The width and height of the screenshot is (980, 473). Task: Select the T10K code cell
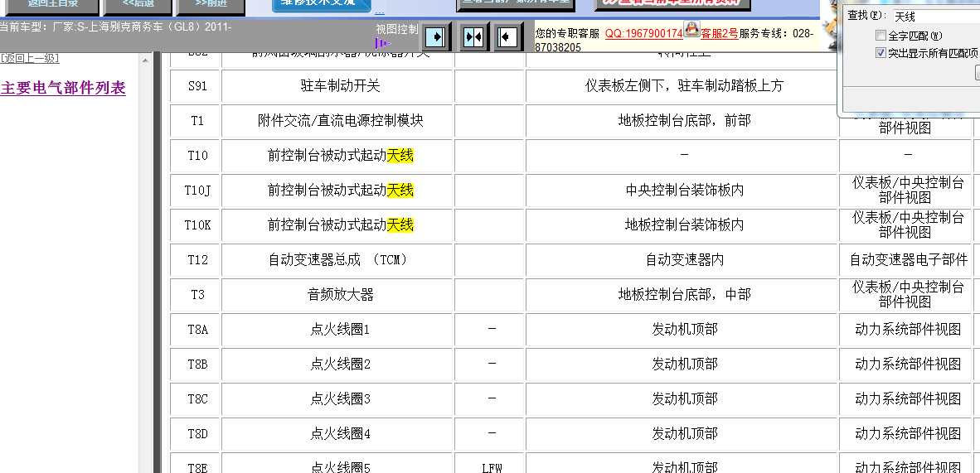click(196, 225)
